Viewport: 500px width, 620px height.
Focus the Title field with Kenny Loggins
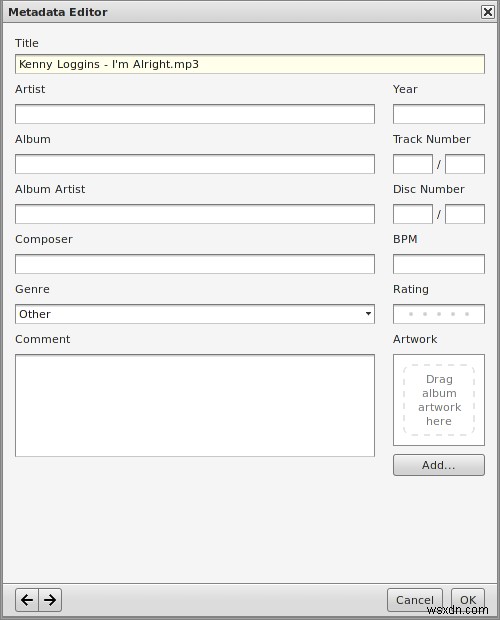coord(250,64)
